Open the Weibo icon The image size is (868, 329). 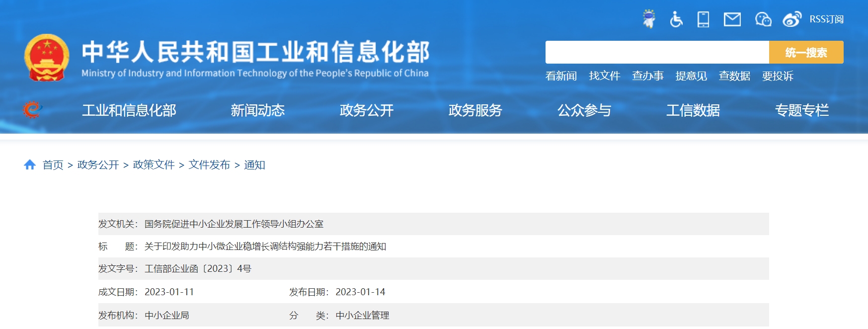pos(792,19)
